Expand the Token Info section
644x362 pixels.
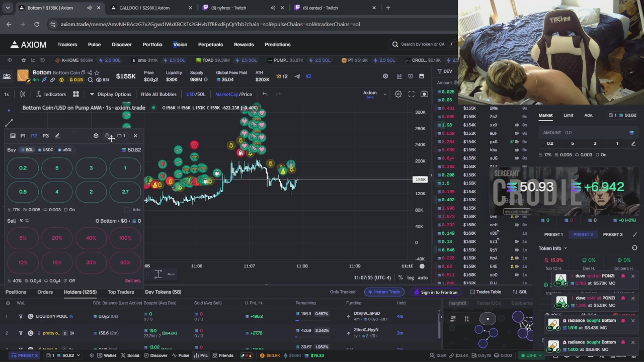pos(552,248)
